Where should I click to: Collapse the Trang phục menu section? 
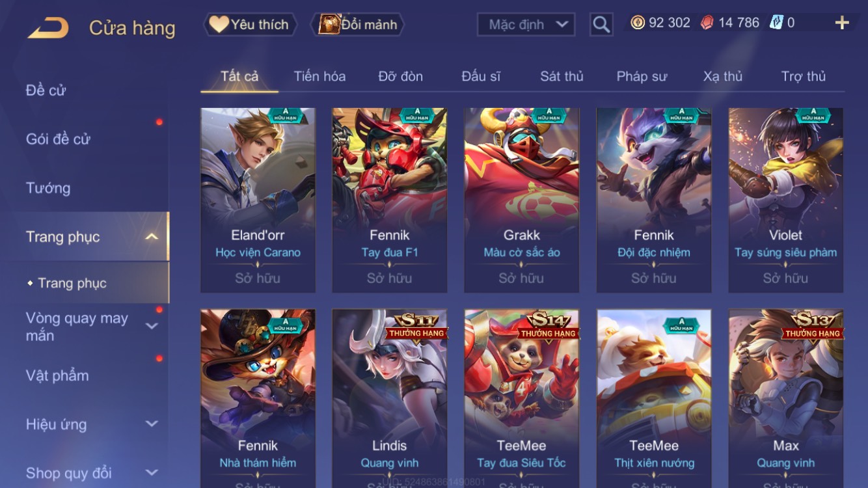pyautogui.click(x=152, y=237)
